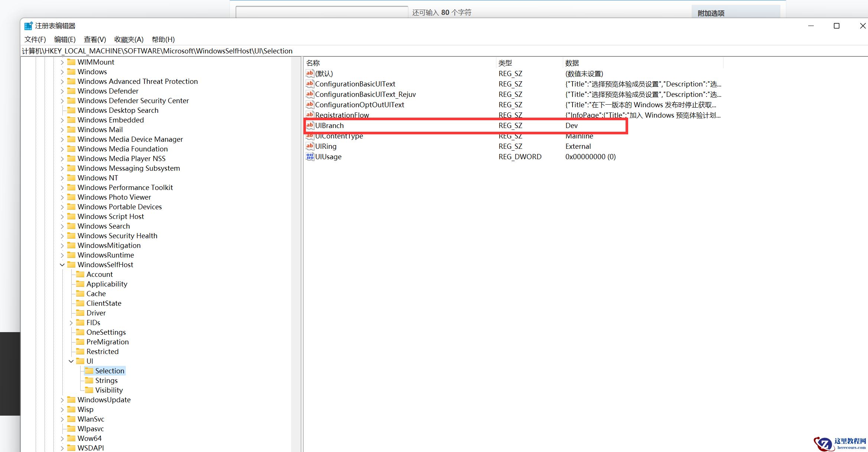Click the Cache folder icon
The width and height of the screenshot is (868, 452).
tap(80, 294)
